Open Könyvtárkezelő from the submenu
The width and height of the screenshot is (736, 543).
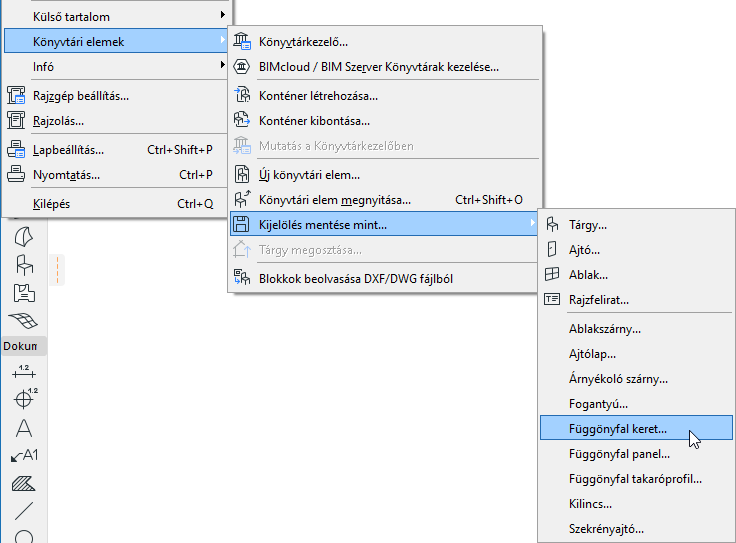click(385, 42)
